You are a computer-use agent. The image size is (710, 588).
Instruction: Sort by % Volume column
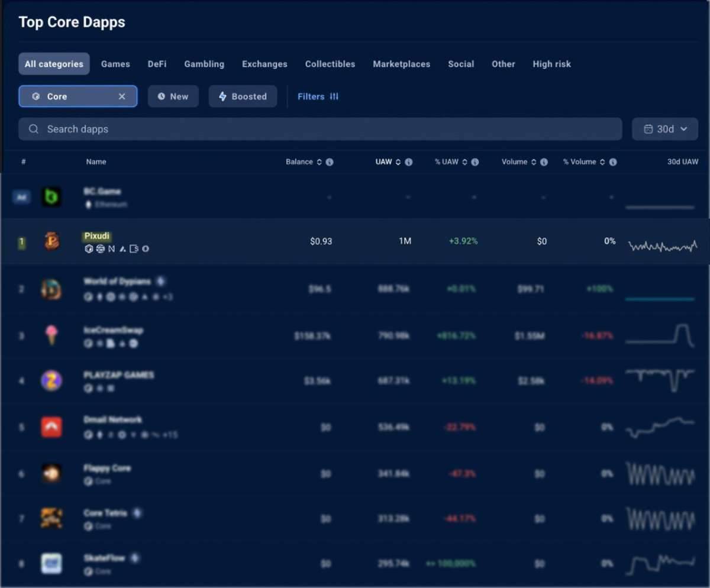click(x=584, y=161)
